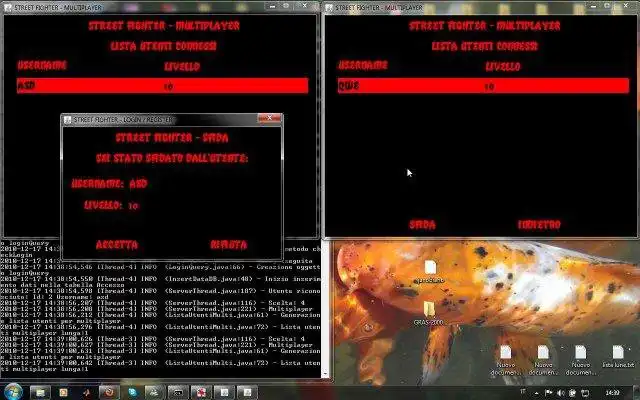The width and height of the screenshot is (640, 400).
Task: Decline the challenge with RIFIUTA
Action: tap(229, 244)
